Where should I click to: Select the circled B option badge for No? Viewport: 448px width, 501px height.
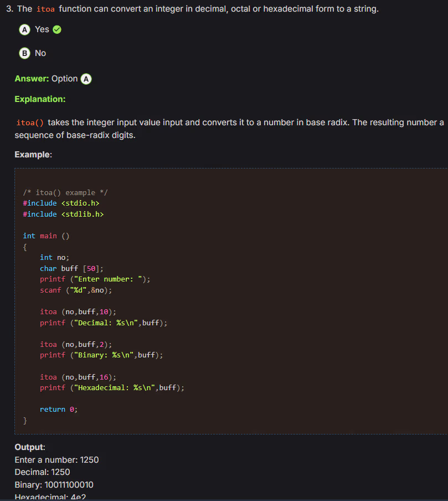(x=24, y=54)
